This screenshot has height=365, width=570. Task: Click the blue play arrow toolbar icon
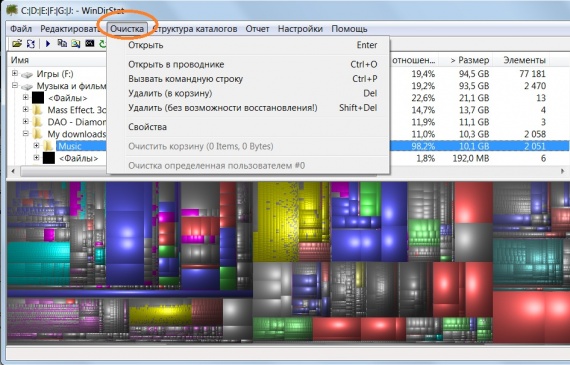[x=48, y=44]
